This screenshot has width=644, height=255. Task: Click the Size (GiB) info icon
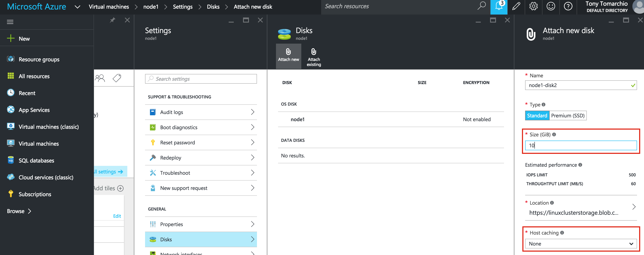[554, 134]
